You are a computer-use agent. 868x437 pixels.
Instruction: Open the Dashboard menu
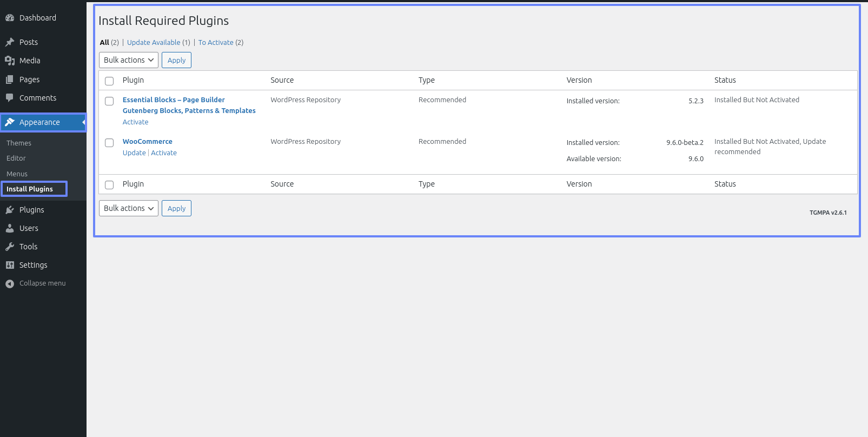click(x=43, y=18)
